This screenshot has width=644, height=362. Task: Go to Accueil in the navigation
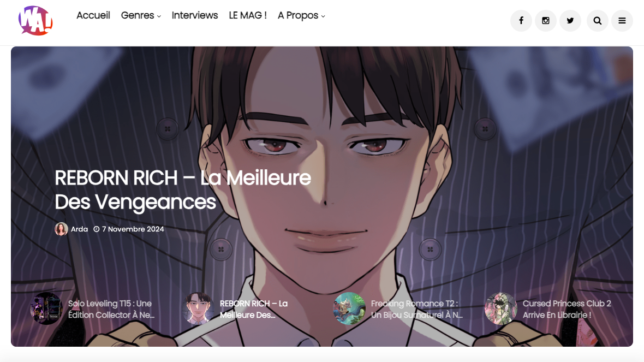93,16
